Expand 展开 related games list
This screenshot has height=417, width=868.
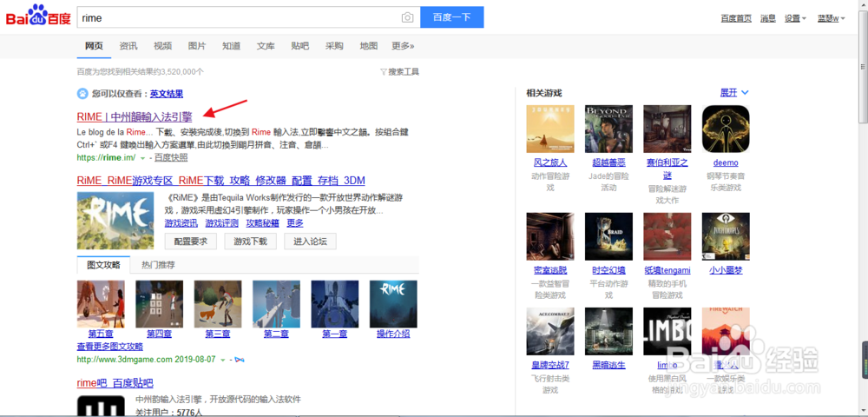[x=734, y=92]
